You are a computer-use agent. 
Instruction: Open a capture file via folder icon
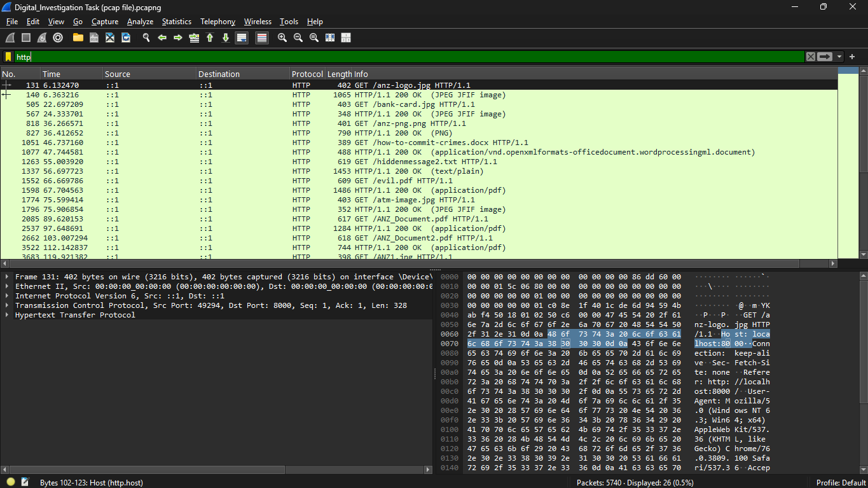(x=78, y=38)
